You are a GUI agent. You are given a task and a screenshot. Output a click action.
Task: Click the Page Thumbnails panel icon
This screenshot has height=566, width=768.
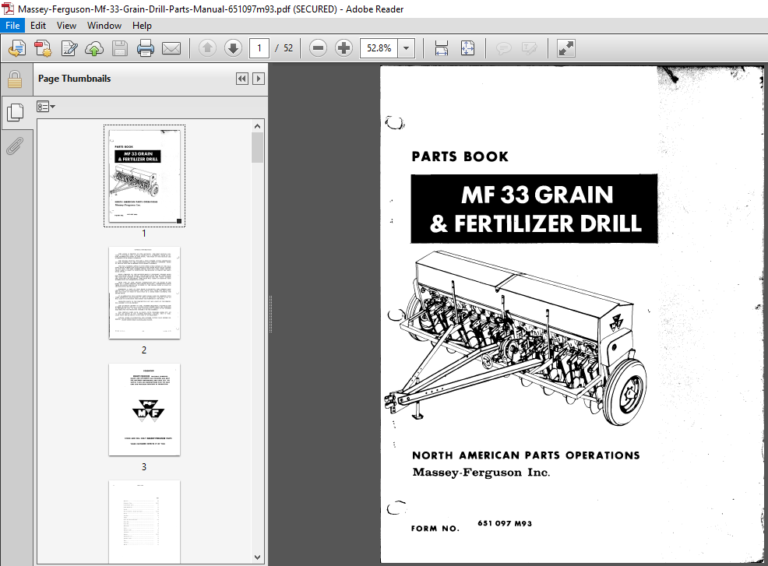click(x=16, y=112)
